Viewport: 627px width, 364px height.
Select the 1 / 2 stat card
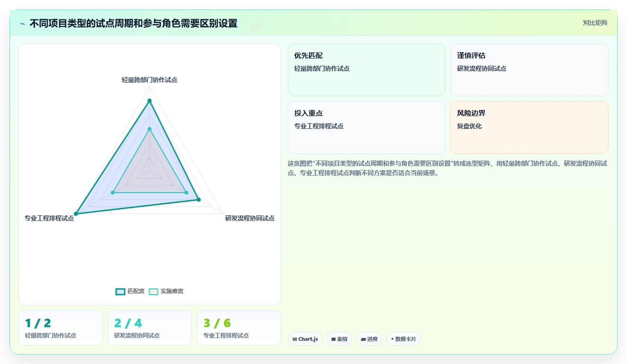(60, 328)
